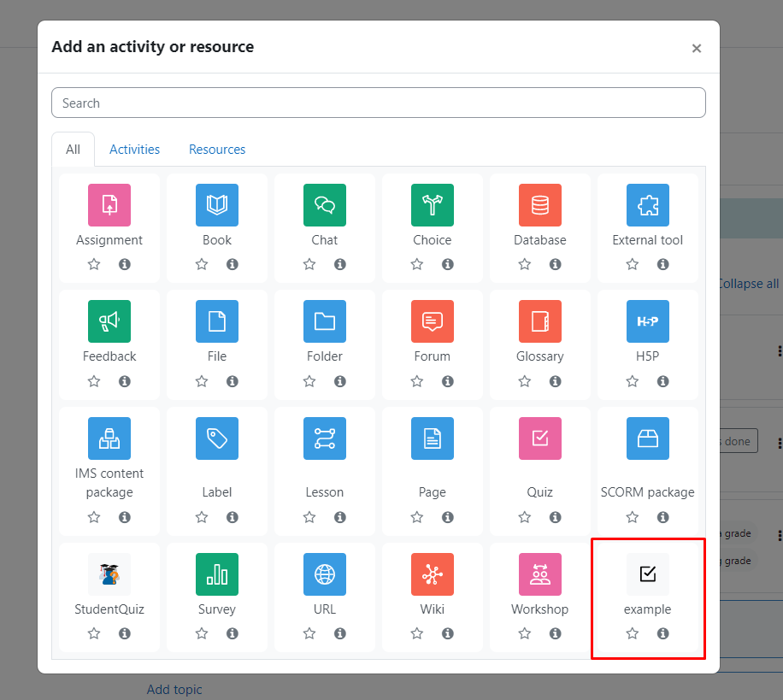Select the Assignment activity icon
This screenshot has width=783, height=700.
click(x=109, y=205)
